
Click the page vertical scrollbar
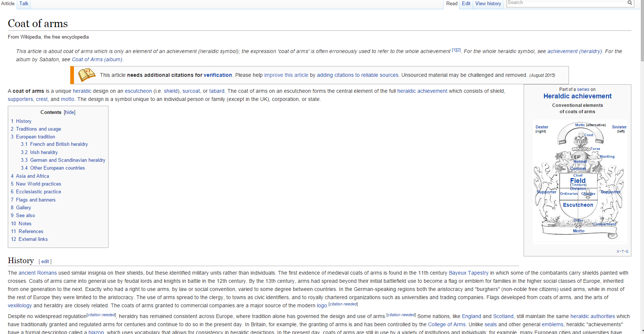point(642,167)
